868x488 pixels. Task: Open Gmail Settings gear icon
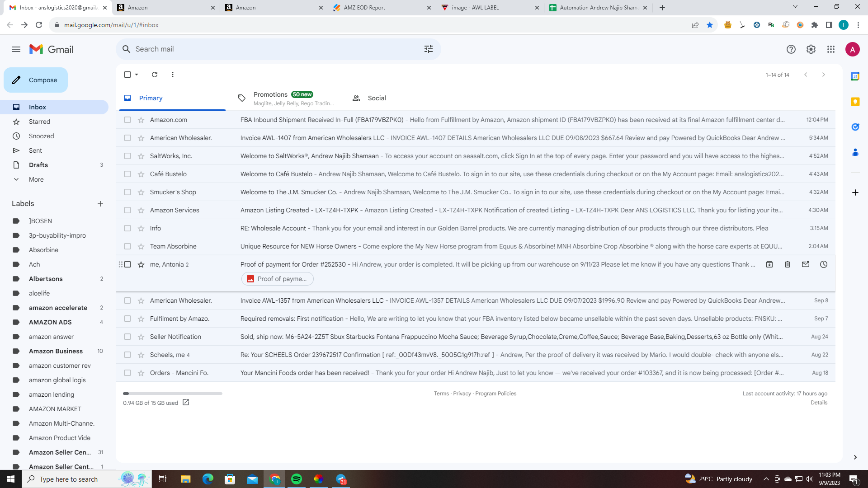(811, 49)
